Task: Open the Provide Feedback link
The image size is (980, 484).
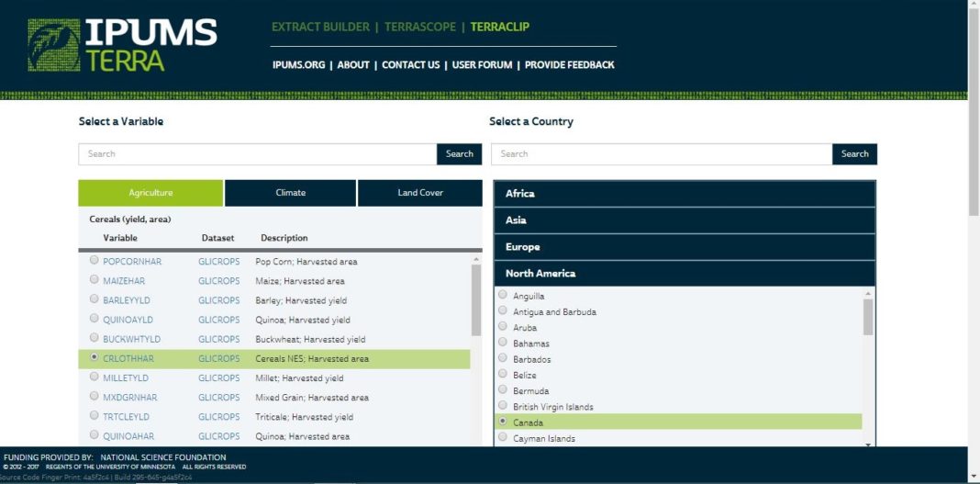Action: pyautogui.click(x=569, y=65)
